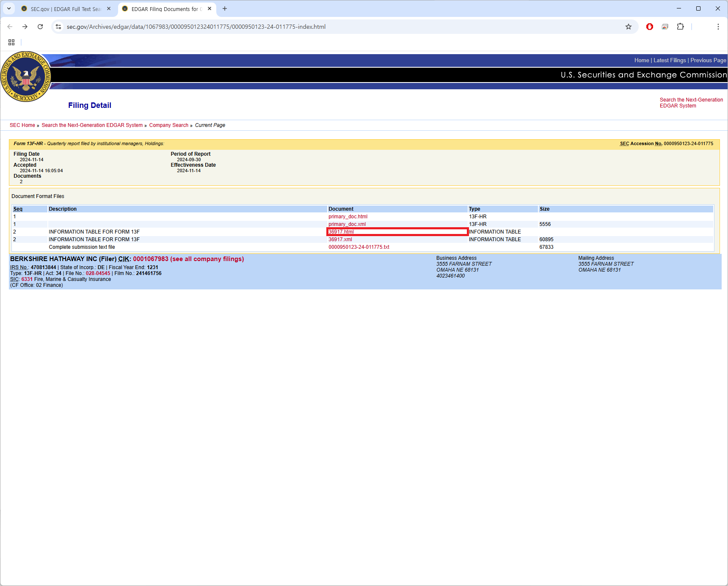
Task: Open 36917.xml information table
Action: pyautogui.click(x=340, y=239)
